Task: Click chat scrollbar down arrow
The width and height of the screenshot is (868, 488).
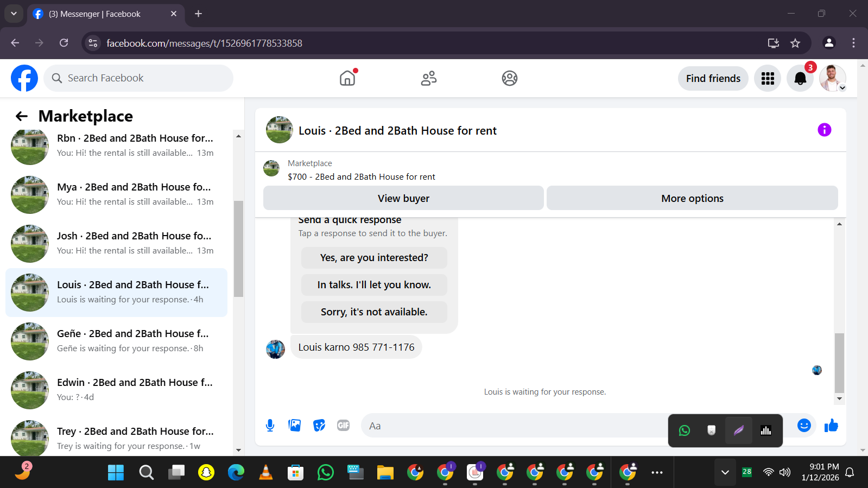Action: coord(839,398)
